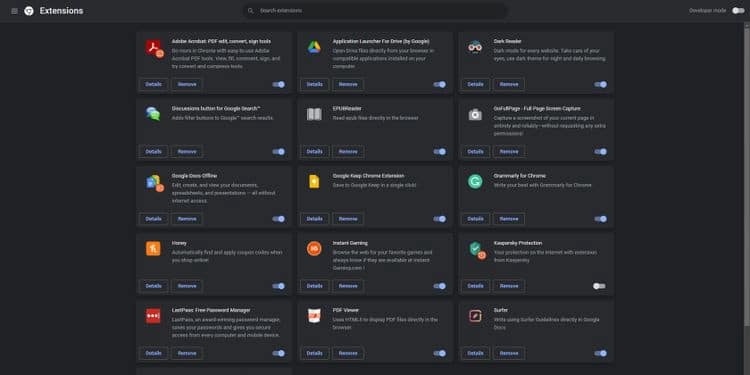Click the 'Instant Gaming' extension name
This screenshot has height=375, width=750.
coord(350,243)
